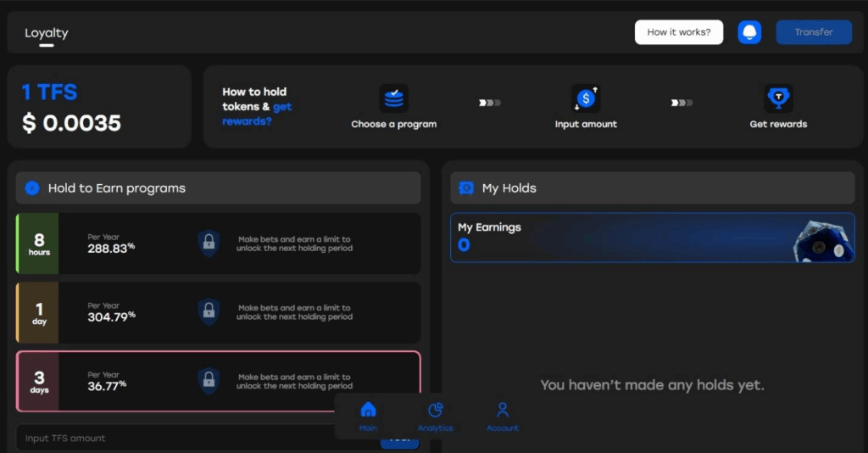
Task: Click the lock icon on 3 days program
Action: (x=209, y=381)
